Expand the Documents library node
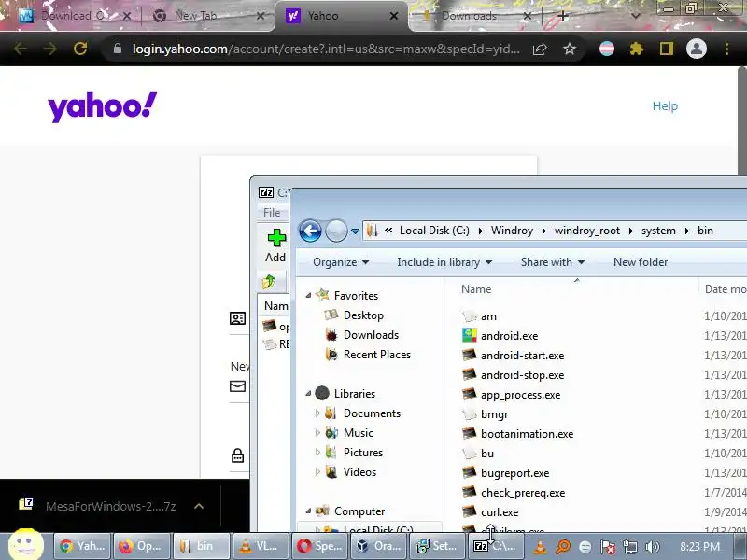The image size is (747, 560). (317, 413)
